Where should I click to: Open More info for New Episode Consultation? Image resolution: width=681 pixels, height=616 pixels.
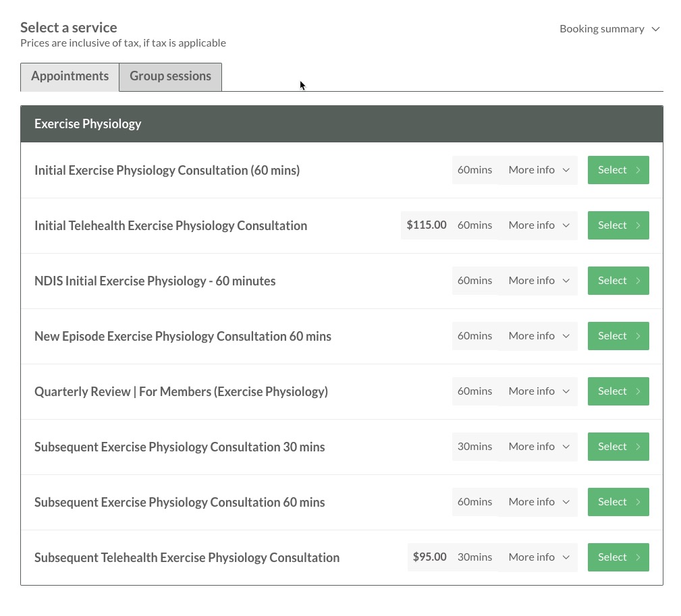click(x=539, y=336)
